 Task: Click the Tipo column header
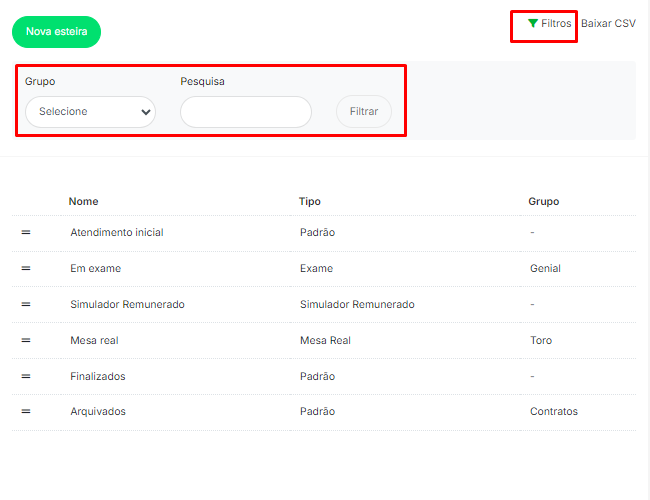pos(310,201)
